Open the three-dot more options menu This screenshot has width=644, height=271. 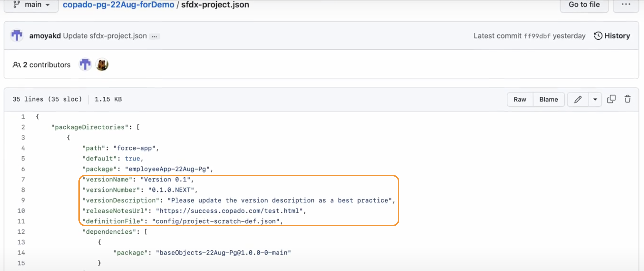click(626, 5)
